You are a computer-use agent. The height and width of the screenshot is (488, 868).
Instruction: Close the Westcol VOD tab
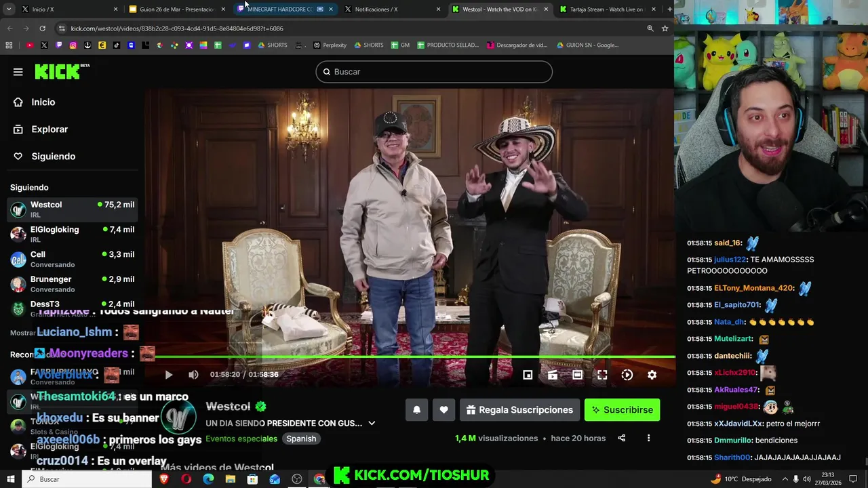pos(546,9)
